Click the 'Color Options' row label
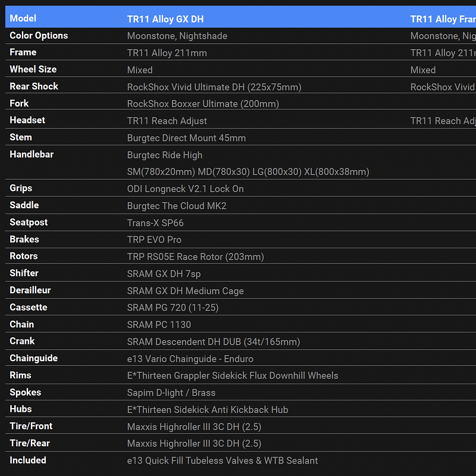476x476 pixels. pyautogui.click(x=39, y=36)
